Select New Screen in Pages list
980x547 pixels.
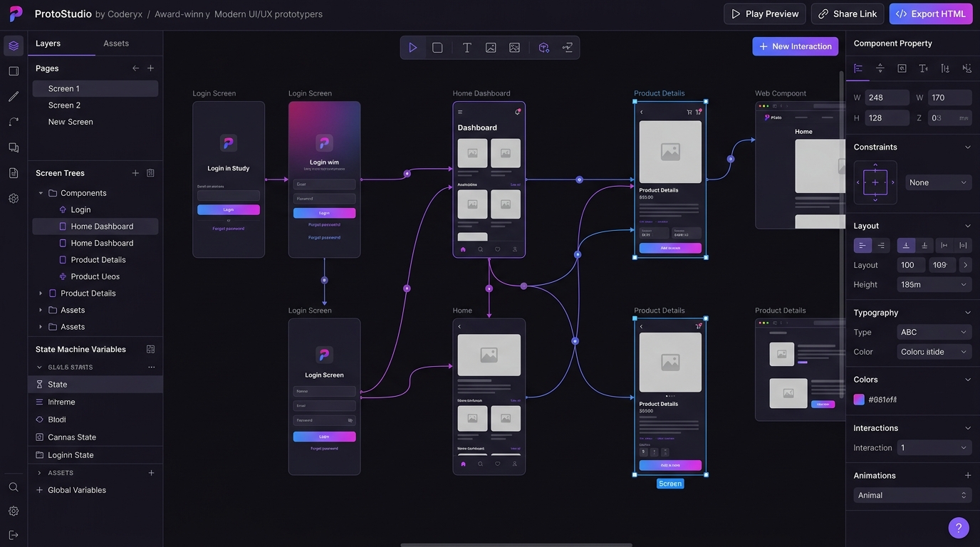[95, 122]
